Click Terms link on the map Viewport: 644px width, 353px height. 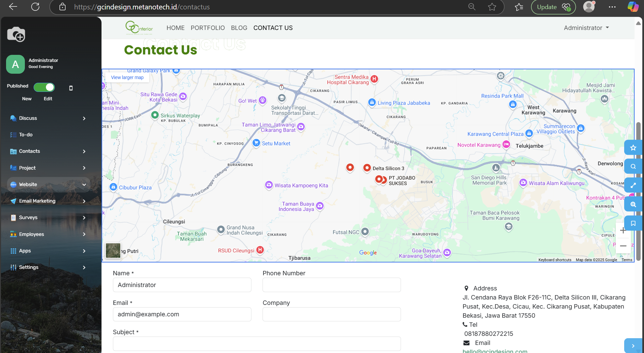click(x=627, y=260)
